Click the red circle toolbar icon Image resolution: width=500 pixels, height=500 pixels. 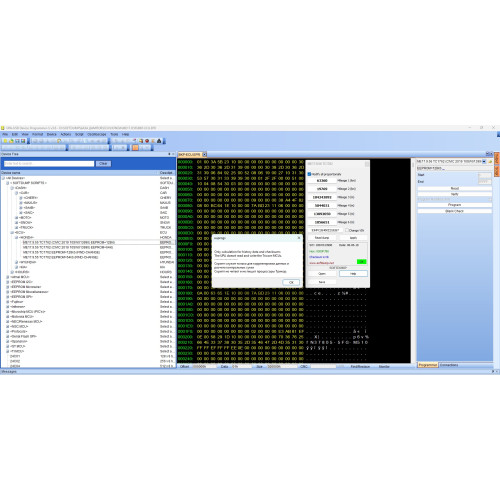click(x=147, y=141)
